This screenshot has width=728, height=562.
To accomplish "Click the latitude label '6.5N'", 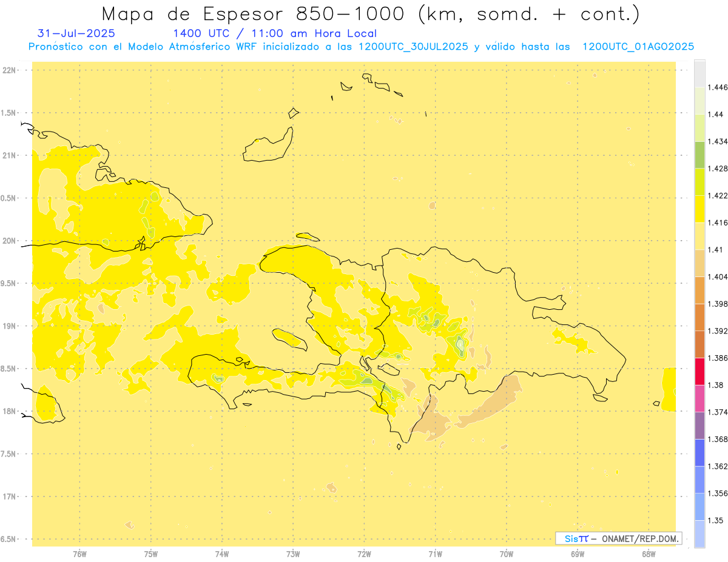I will tap(9, 540).
